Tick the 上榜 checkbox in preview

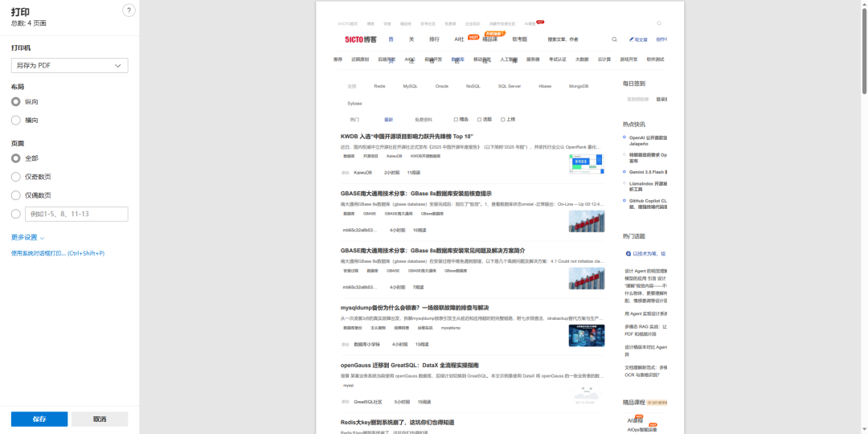502,120
